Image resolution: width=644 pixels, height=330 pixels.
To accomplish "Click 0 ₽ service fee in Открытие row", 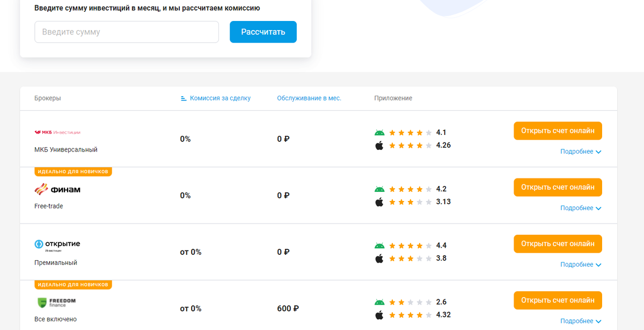I will click(x=283, y=252).
